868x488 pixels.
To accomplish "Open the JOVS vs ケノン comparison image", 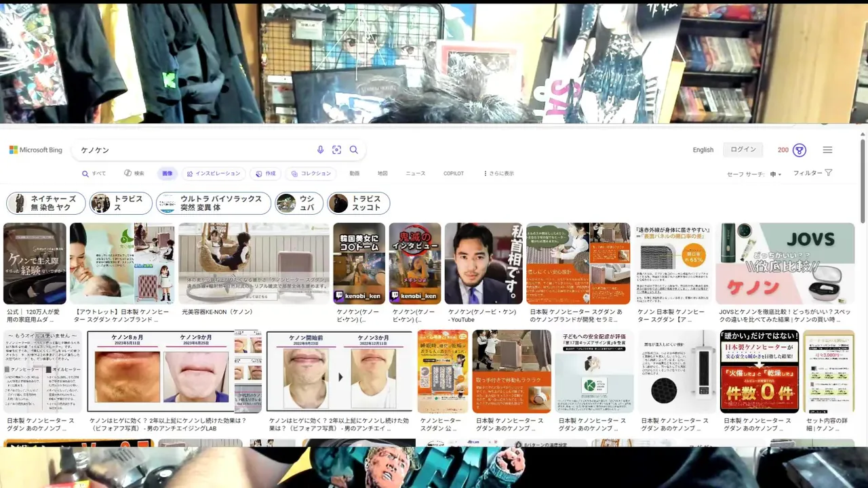I will pyautogui.click(x=785, y=264).
